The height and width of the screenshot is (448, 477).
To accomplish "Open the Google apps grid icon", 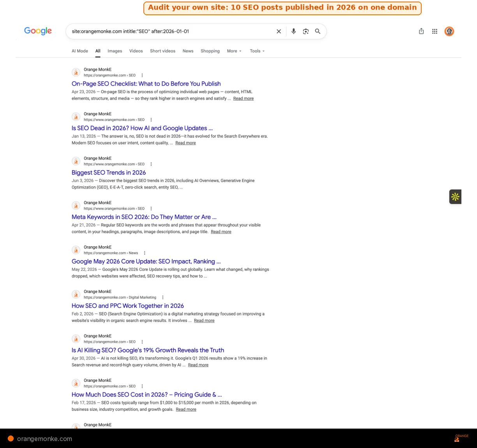I will [x=435, y=32].
